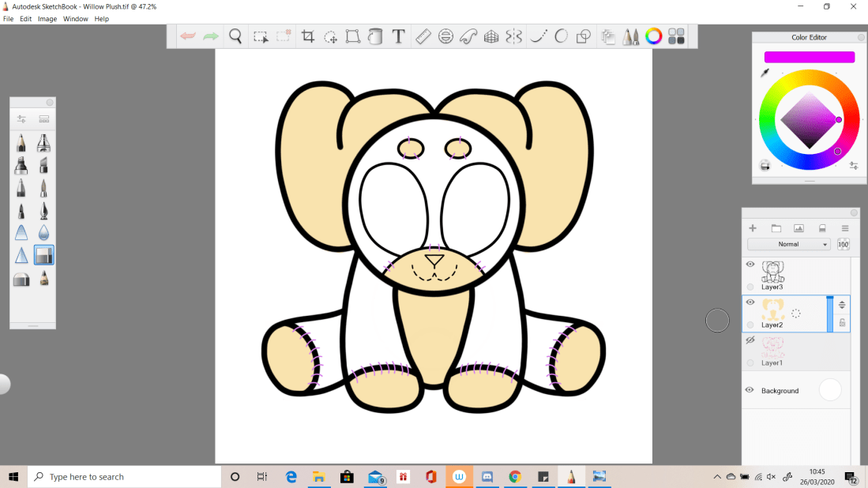Image resolution: width=868 pixels, height=488 pixels.
Task: Open the Normal blend mode dropdown
Action: pyautogui.click(x=788, y=245)
